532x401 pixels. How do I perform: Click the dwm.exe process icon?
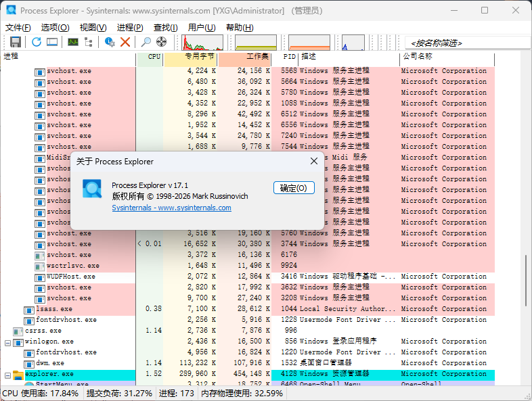pyautogui.click(x=29, y=364)
